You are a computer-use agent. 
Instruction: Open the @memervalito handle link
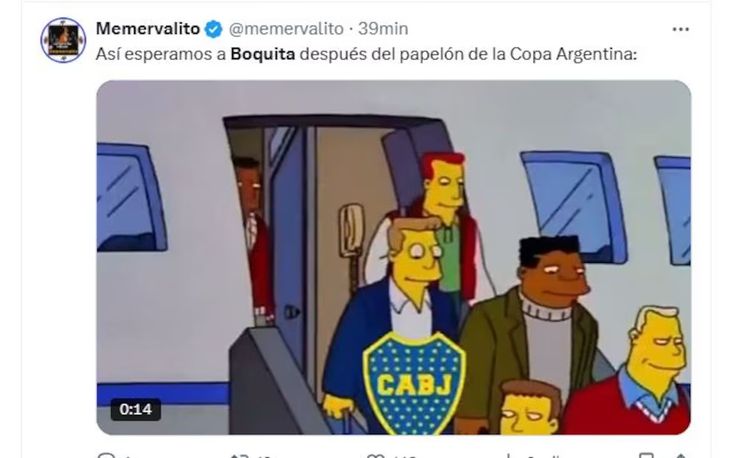286,29
